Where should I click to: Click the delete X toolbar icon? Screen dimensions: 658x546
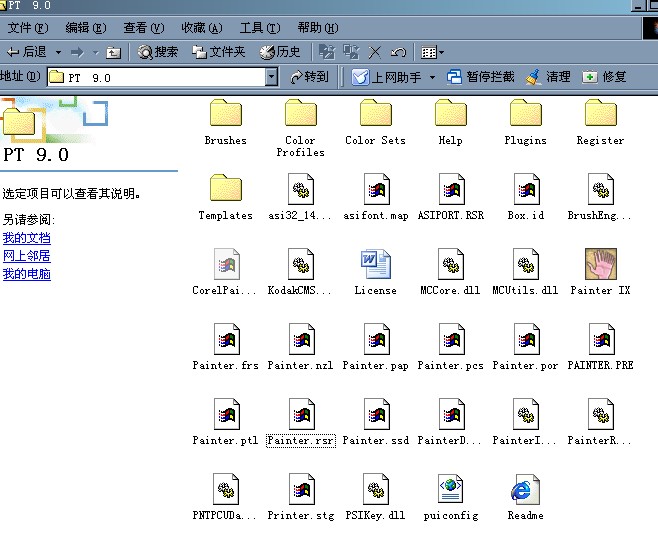point(374,52)
